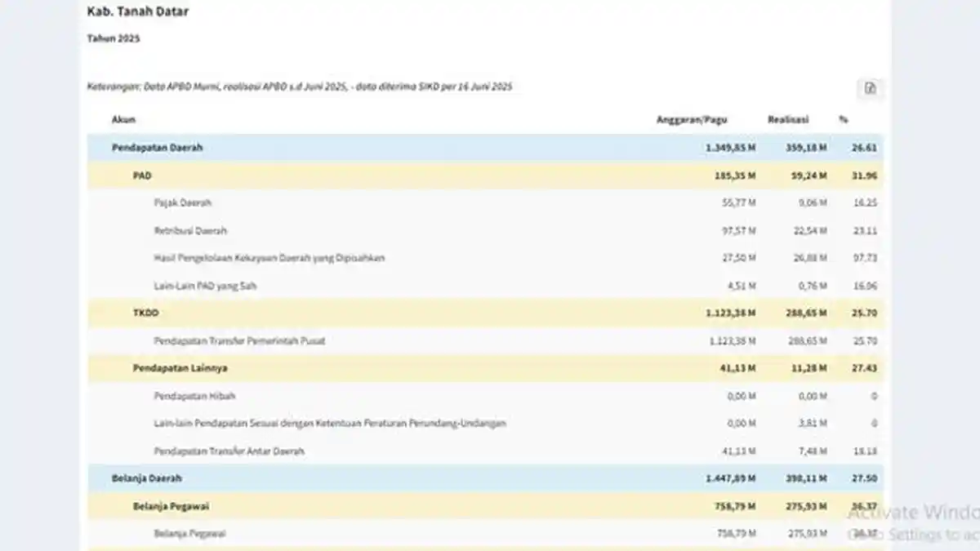
Task: Click the 27.50 percentage value
Action: coord(865,478)
